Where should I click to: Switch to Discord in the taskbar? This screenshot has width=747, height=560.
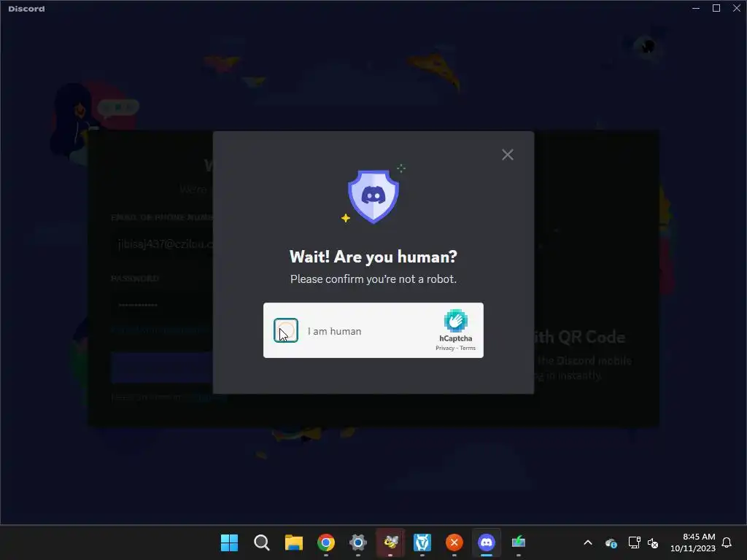tap(487, 542)
